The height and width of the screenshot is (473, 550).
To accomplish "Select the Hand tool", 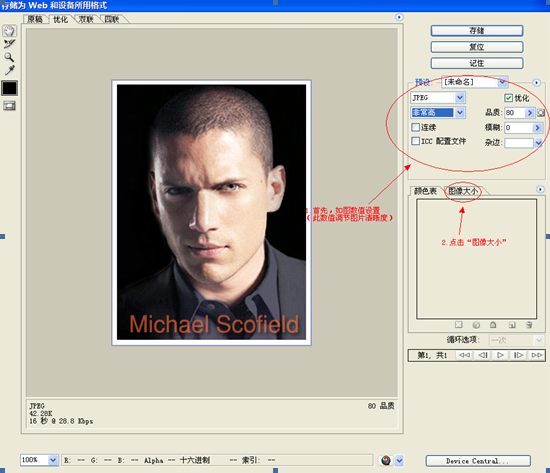I will 9,31.
